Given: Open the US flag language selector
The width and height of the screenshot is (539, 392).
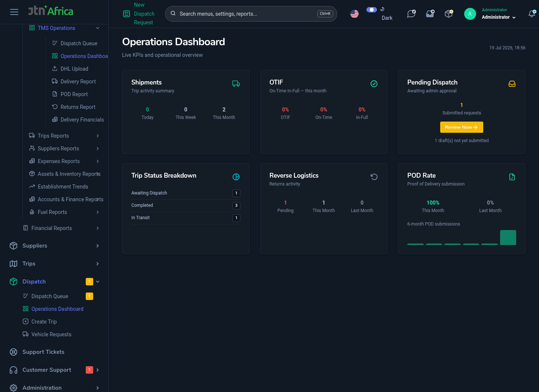Looking at the screenshot, I should click(354, 14).
